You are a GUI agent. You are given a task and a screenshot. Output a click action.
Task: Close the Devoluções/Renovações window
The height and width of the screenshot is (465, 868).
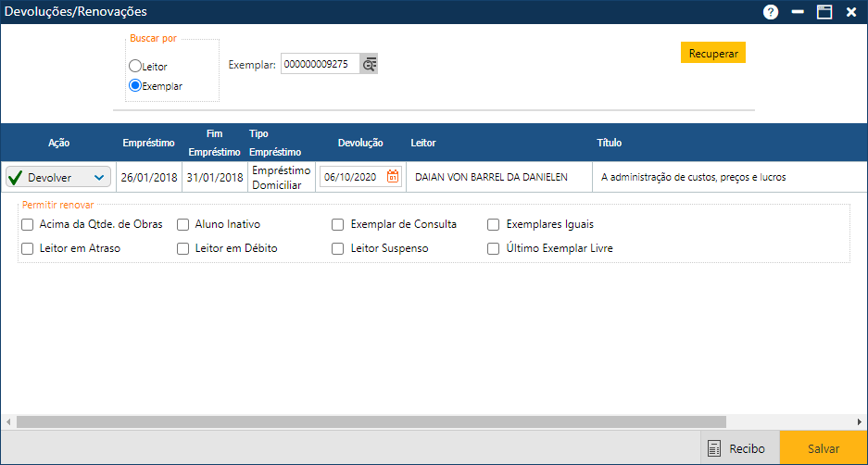pyautogui.click(x=851, y=12)
